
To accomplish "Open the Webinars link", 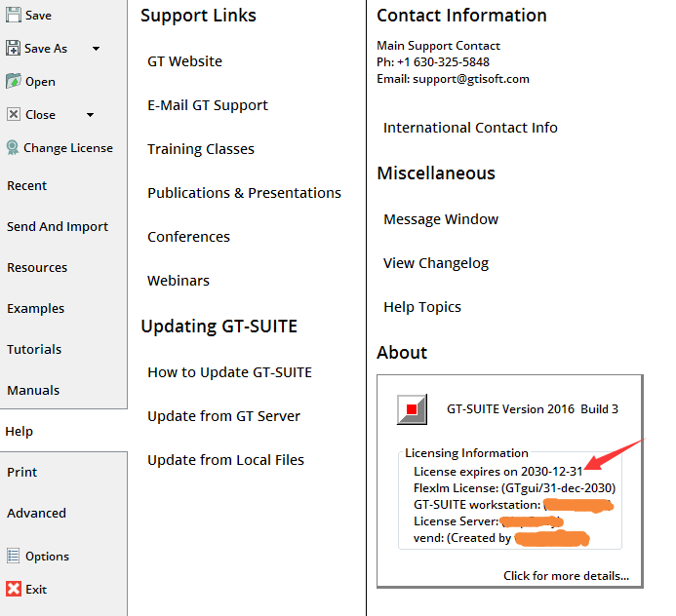I will point(179,281).
